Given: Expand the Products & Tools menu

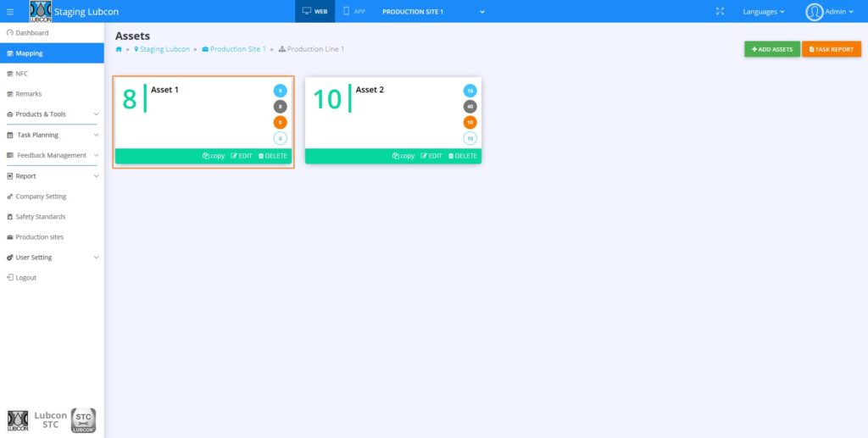Looking at the screenshot, I should coord(53,114).
